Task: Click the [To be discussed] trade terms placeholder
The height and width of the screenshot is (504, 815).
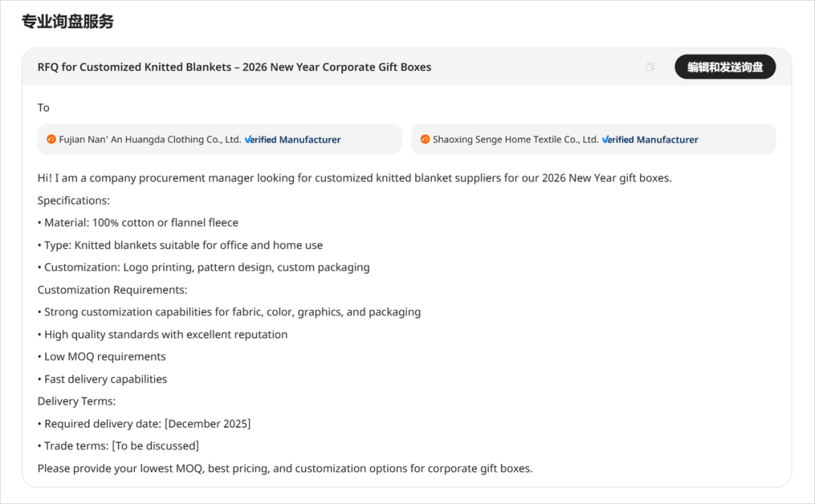Action: click(x=155, y=446)
